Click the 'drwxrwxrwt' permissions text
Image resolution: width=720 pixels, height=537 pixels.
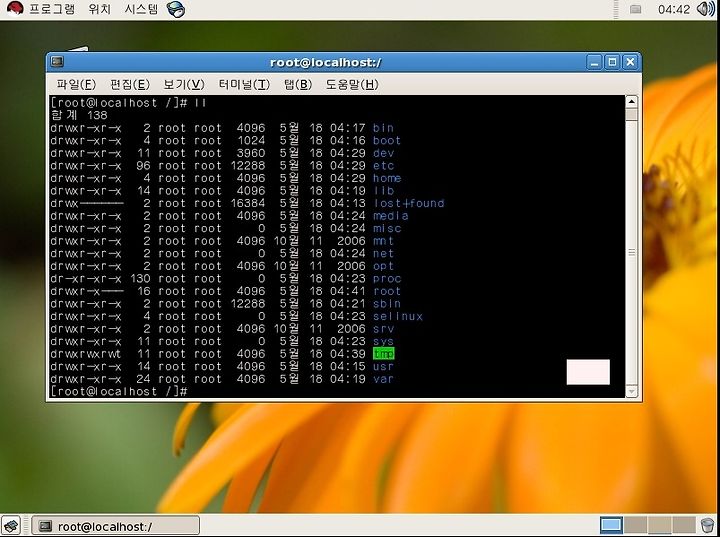pos(86,354)
